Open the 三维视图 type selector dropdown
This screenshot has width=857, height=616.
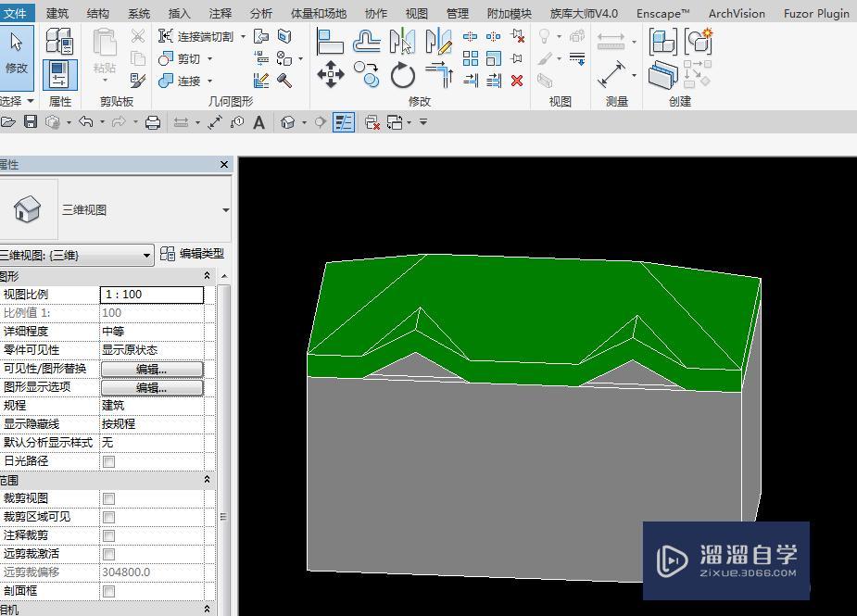point(226,210)
